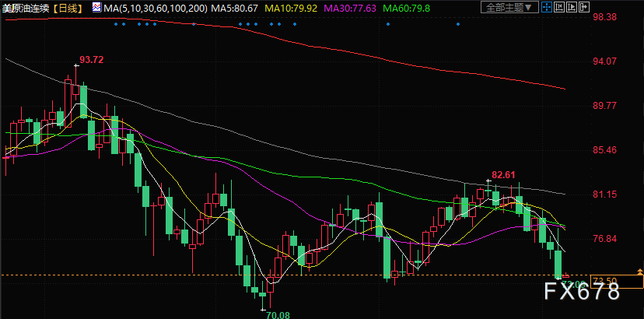644x319 pixels.
Task: Click the purple MA30:77.63 readout
Action: (350, 8)
